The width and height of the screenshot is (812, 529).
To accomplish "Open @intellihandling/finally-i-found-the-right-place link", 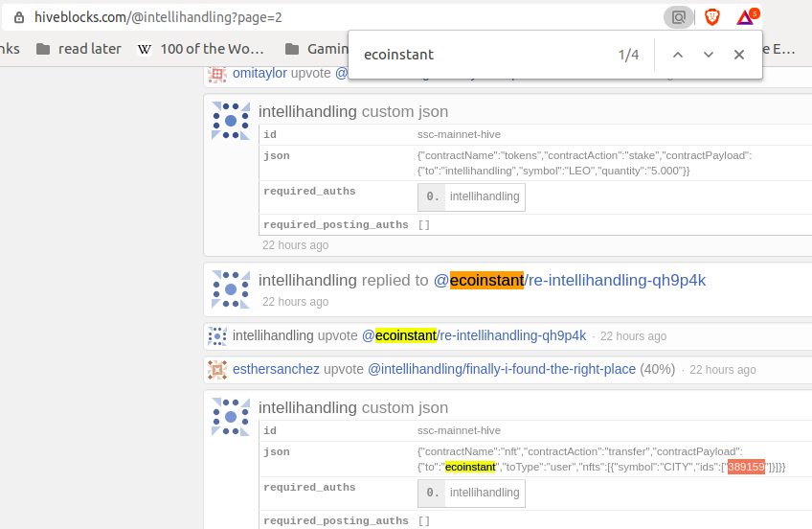I will click(502, 369).
